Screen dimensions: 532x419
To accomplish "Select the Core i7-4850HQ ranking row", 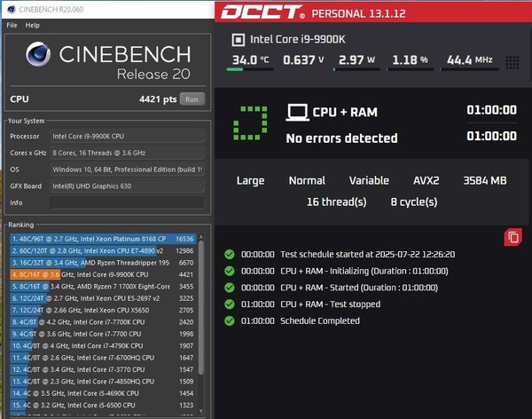I will coord(103,382).
